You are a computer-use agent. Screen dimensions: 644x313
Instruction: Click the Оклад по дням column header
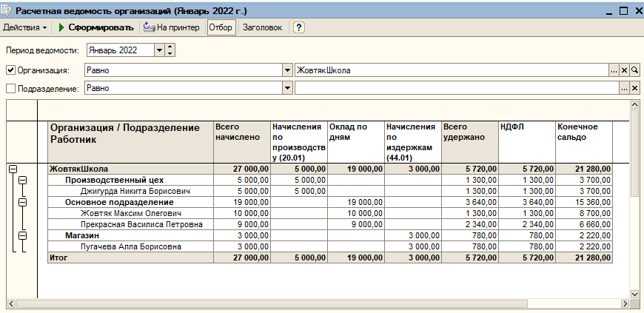(355, 142)
